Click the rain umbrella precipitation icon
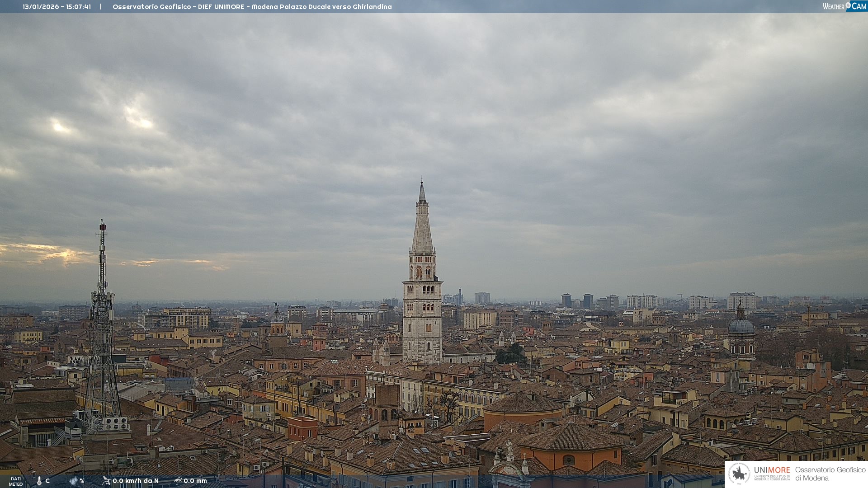 tap(178, 481)
